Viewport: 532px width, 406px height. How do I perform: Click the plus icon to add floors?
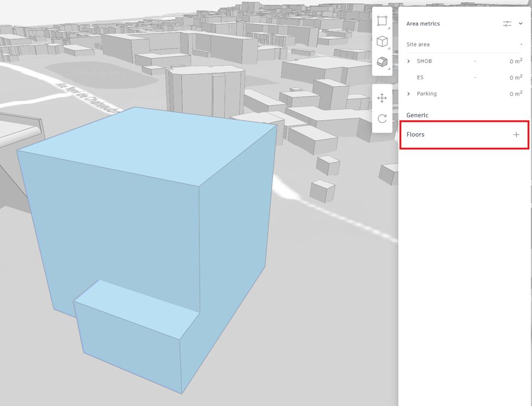[x=516, y=135]
